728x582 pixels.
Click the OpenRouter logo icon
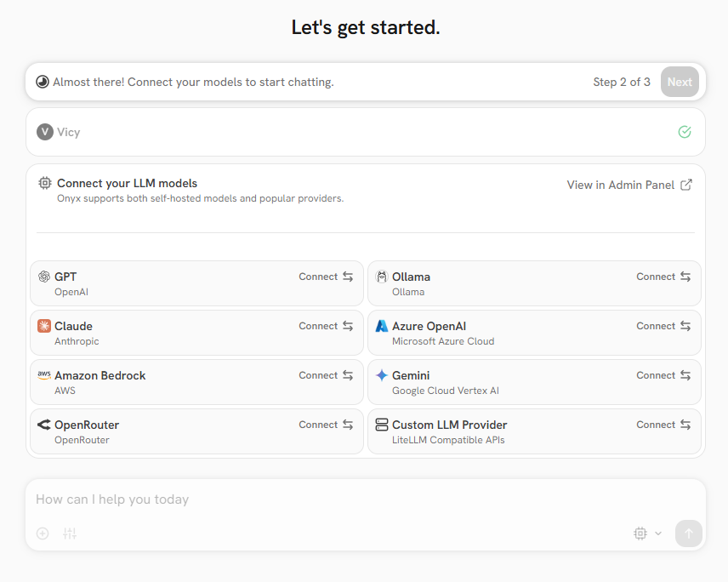pyautogui.click(x=44, y=425)
